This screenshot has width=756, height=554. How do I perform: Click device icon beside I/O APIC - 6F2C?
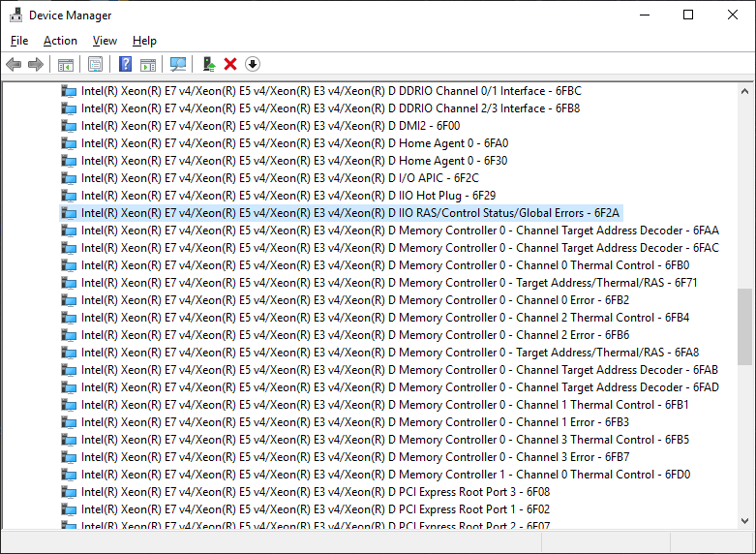[x=69, y=178]
